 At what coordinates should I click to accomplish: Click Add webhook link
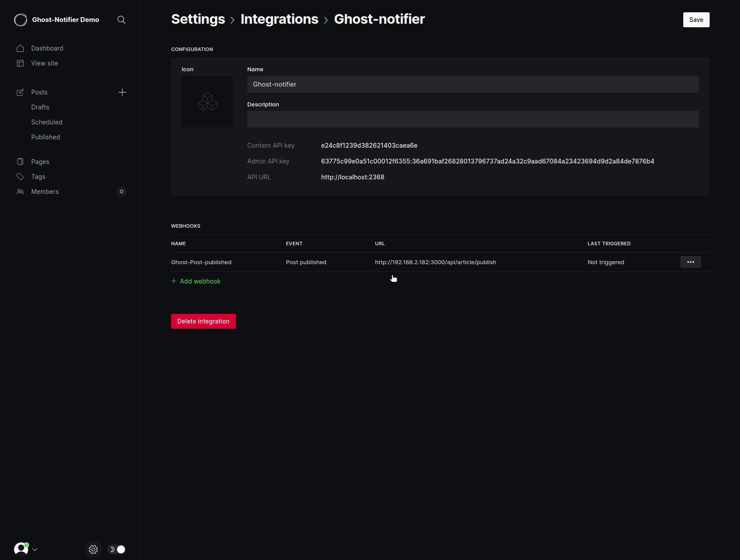pos(200,281)
